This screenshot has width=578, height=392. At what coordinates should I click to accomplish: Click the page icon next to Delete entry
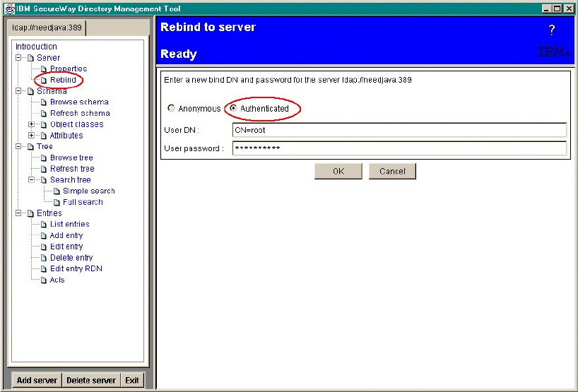click(x=44, y=258)
